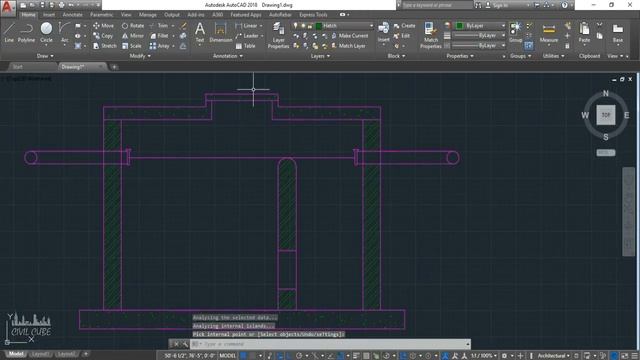
Task: Select the Arc tool
Action: click(x=64, y=33)
